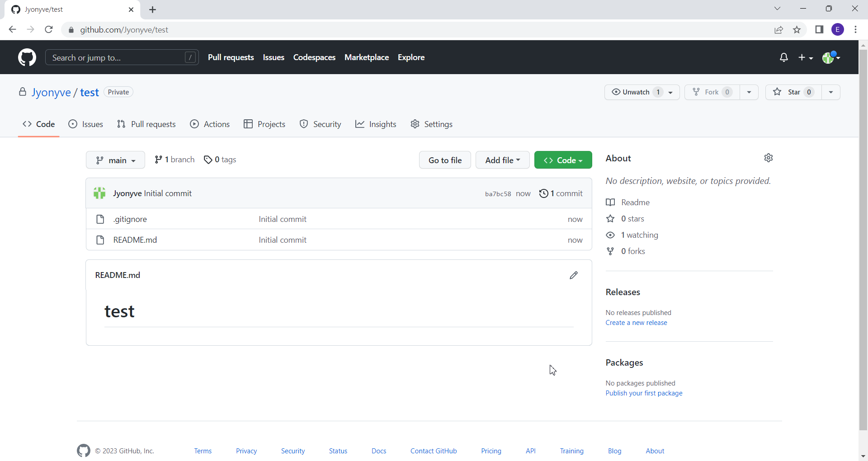Click the .gitignore file icon
868x461 pixels.
pos(100,219)
